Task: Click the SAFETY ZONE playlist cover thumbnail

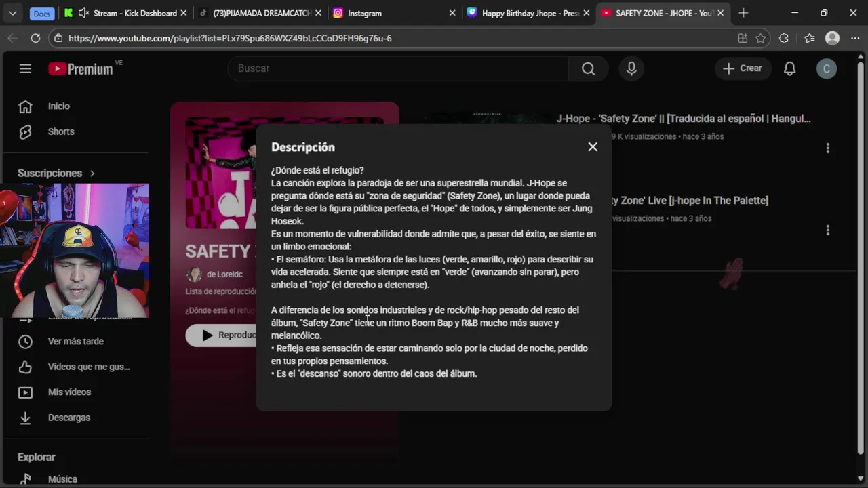Action: tap(221, 173)
